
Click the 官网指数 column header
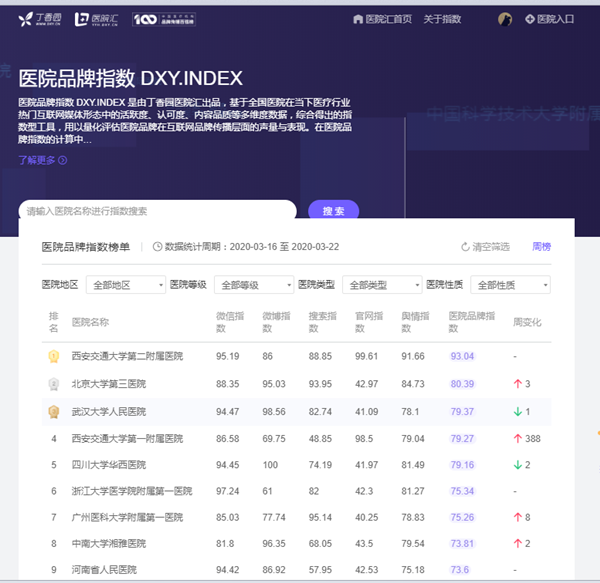369,322
